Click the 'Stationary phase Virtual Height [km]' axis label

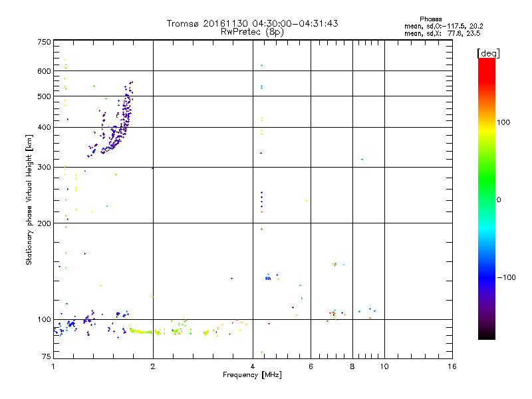pyautogui.click(x=29, y=199)
